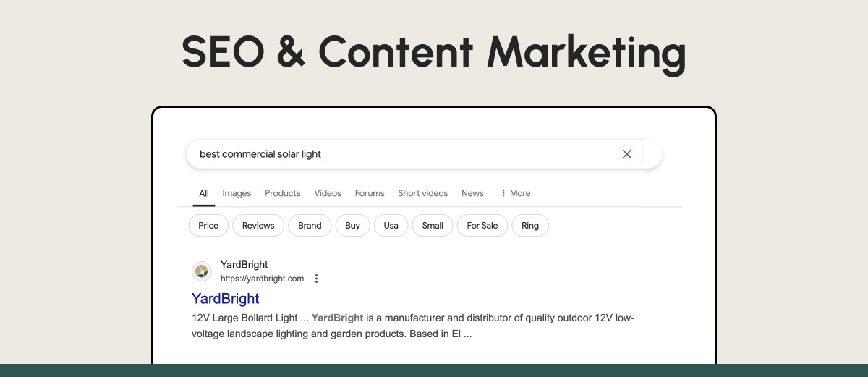868x377 pixels.
Task: Open the three-dot menu beside yardbright.com
Action: (316, 279)
